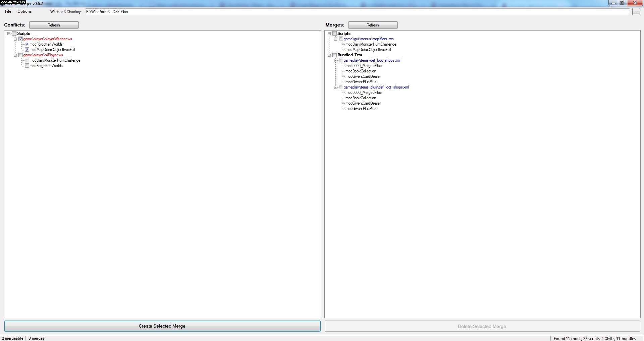Image resolution: width=644 pixels, height=341 pixels.
Task: Select modGwentCardDealer under items def_loot_shops.xml
Action: coord(363,76)
